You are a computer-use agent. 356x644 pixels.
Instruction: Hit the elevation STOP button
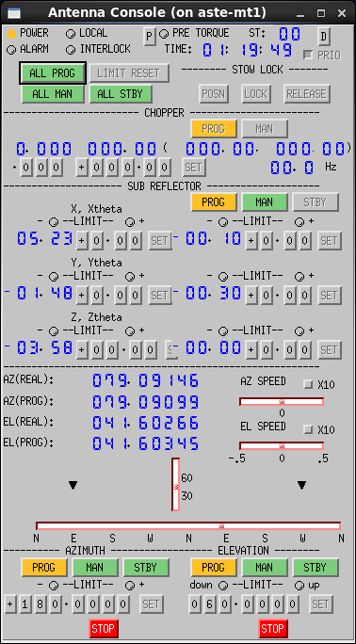pyautogui.click(x=273, y=628)
